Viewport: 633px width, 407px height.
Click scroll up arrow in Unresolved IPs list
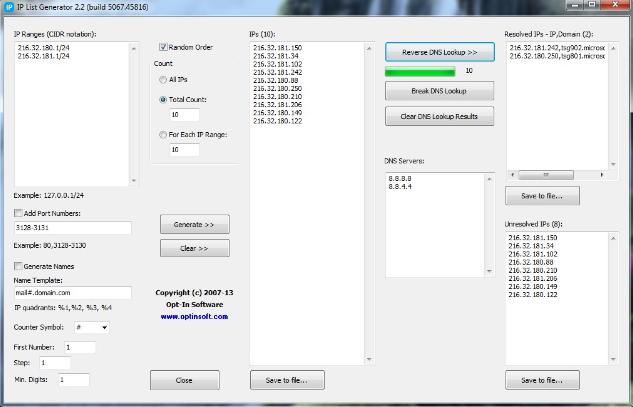[x=613, y=238]
